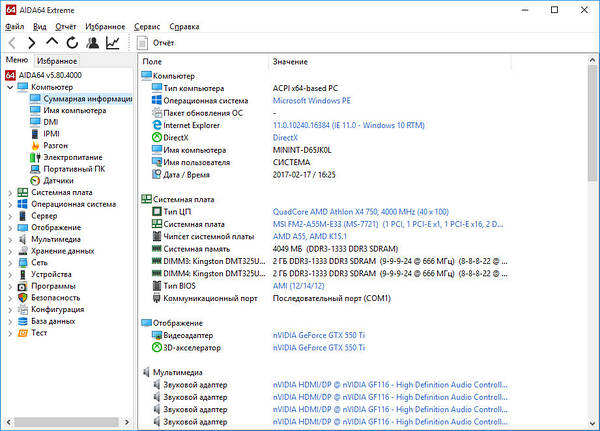Select Суммарная информация in the tree
Screen dimensions: 600x431
pyautogui.click(x=88, y=99)
